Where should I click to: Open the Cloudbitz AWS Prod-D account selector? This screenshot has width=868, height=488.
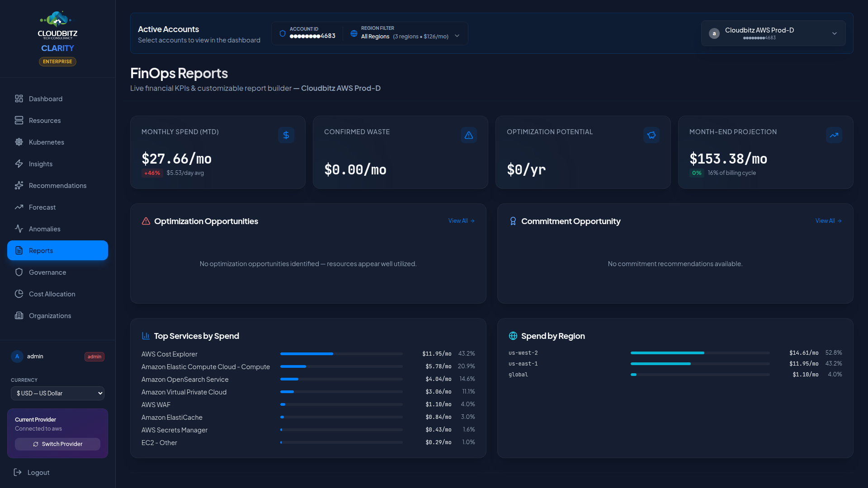pyautogui.click(x=773, y=33)
